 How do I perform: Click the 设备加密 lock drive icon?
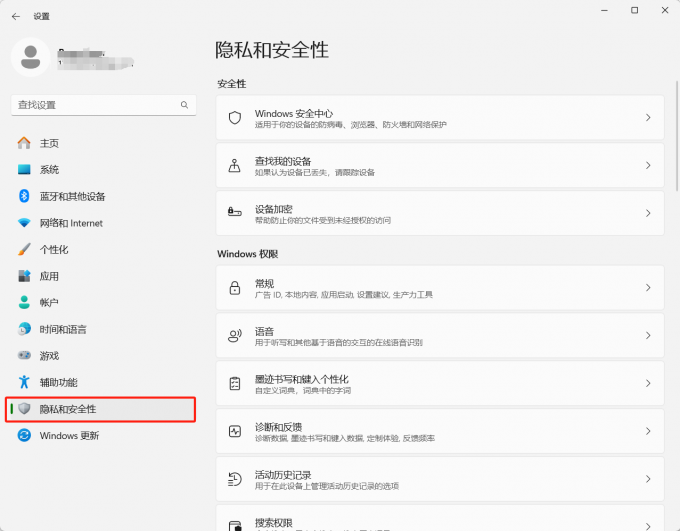click(235, 212)
